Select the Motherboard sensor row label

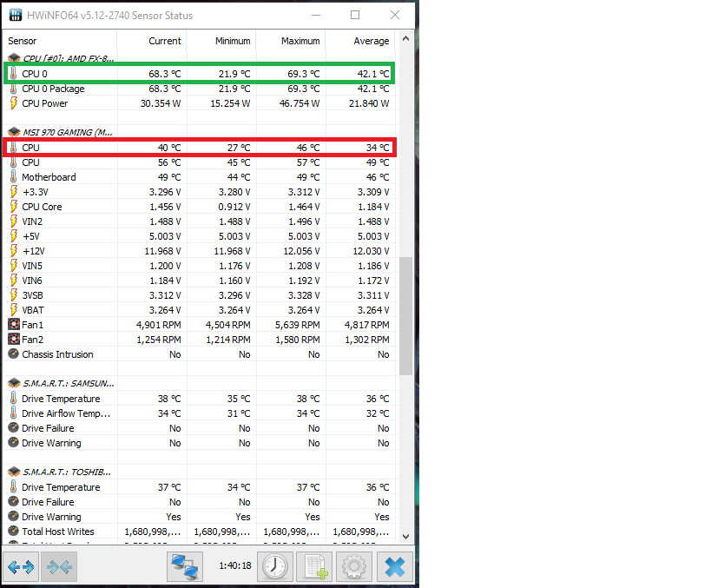(x=49, y=177)
